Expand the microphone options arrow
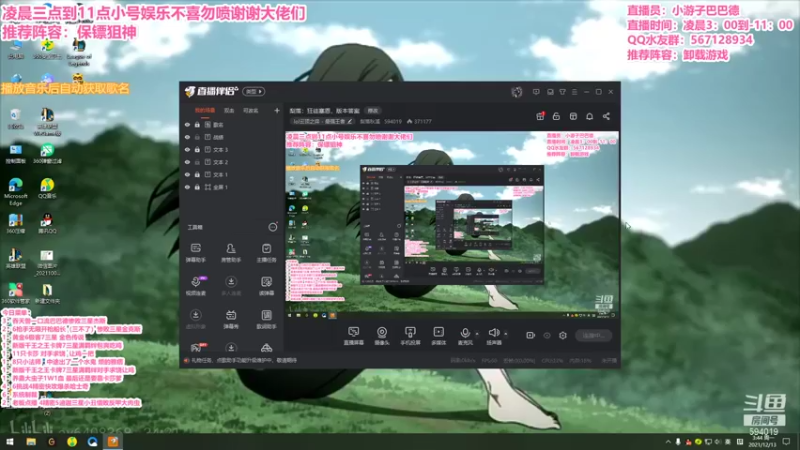 click(x=477, y=334)
